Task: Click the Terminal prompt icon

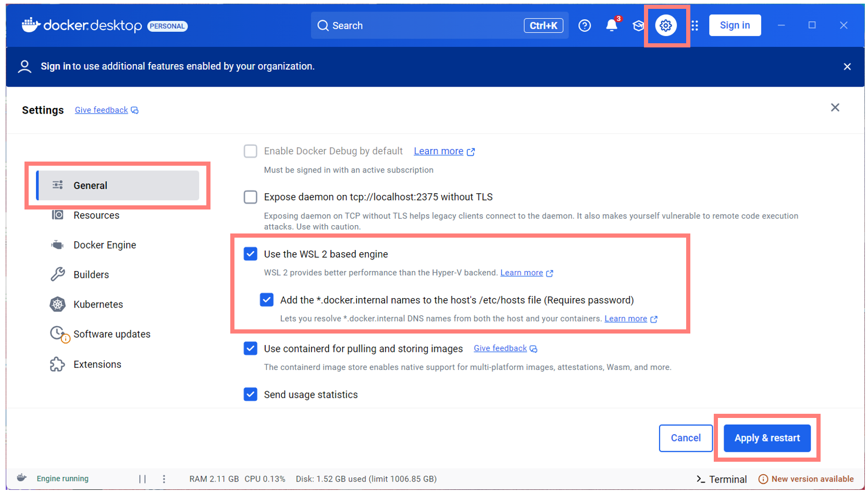Action: coord(701,479)
